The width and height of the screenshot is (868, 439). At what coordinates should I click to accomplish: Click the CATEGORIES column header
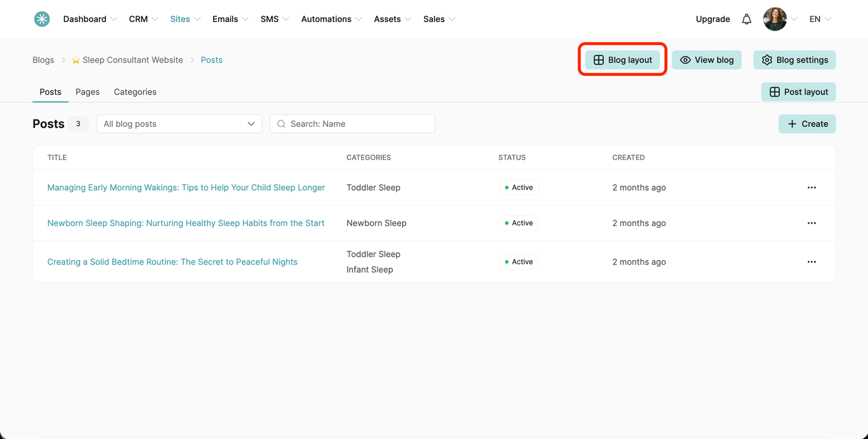coord(369,158)
